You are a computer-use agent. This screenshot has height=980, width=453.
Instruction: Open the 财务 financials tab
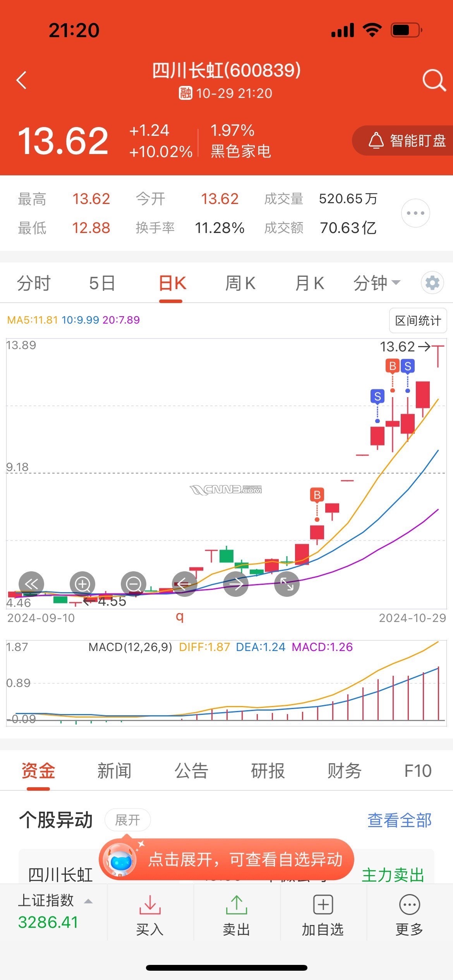(x=344, y=771)
